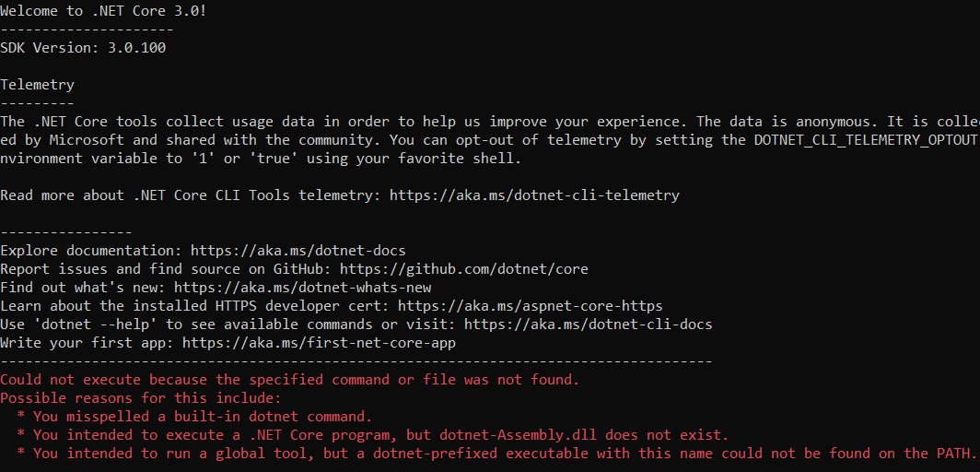Click DOTNET_CLI_TELEMETRY_OPTOUT variable name
Screen dimensions: 980x472
click(x=865, y=140)
